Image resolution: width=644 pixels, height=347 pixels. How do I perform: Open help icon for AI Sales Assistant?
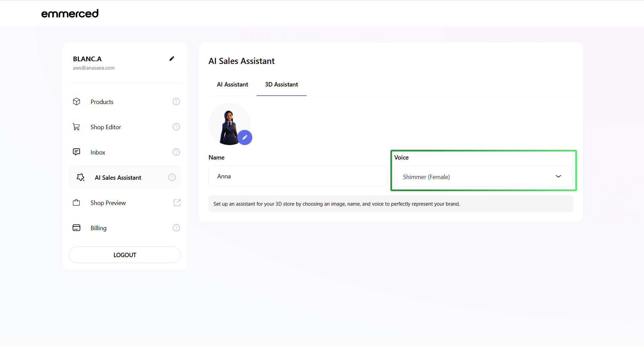pos(172,177)
